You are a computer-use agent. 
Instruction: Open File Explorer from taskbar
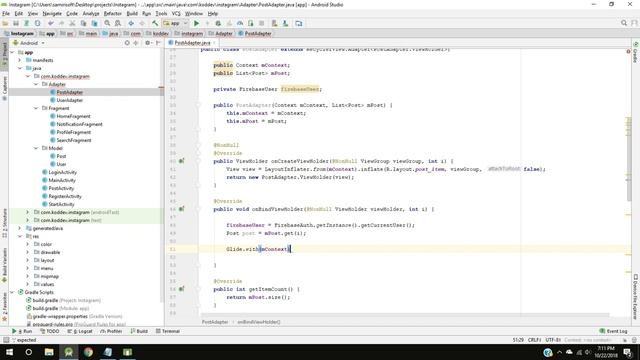pyautogui.click(x=49, y=352)
